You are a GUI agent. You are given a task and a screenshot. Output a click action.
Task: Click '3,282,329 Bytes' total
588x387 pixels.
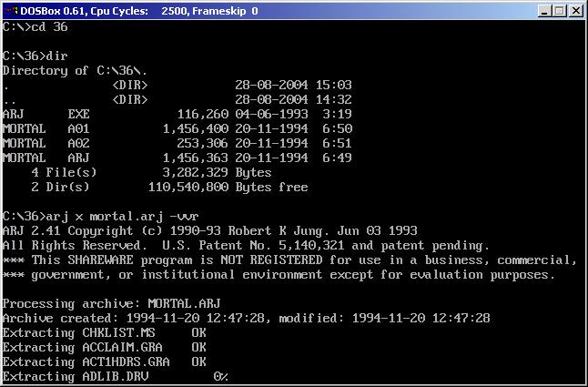[217, 173]
